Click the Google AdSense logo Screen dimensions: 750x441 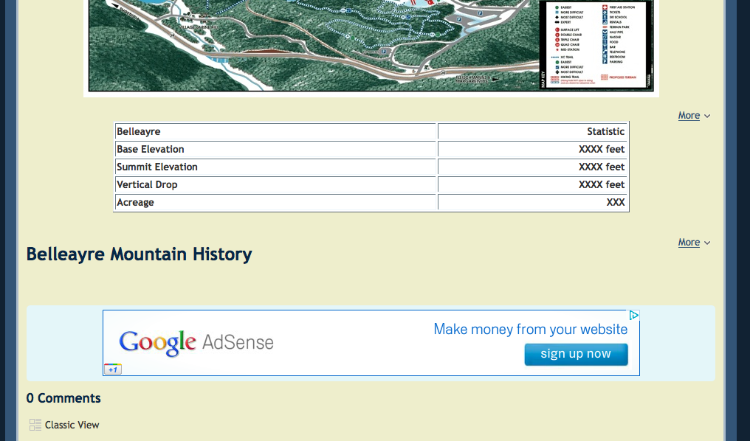tap(196, 343)
